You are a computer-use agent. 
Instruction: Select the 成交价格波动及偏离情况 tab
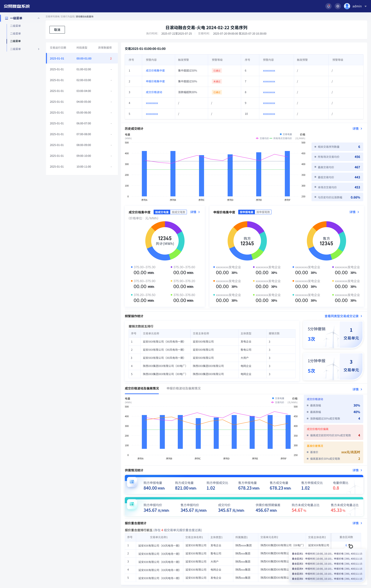coord(142,388)
